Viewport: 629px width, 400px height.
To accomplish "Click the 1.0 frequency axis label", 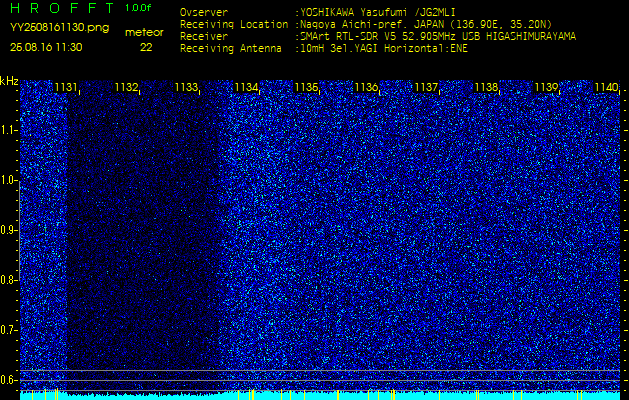I will click(8, 181).
